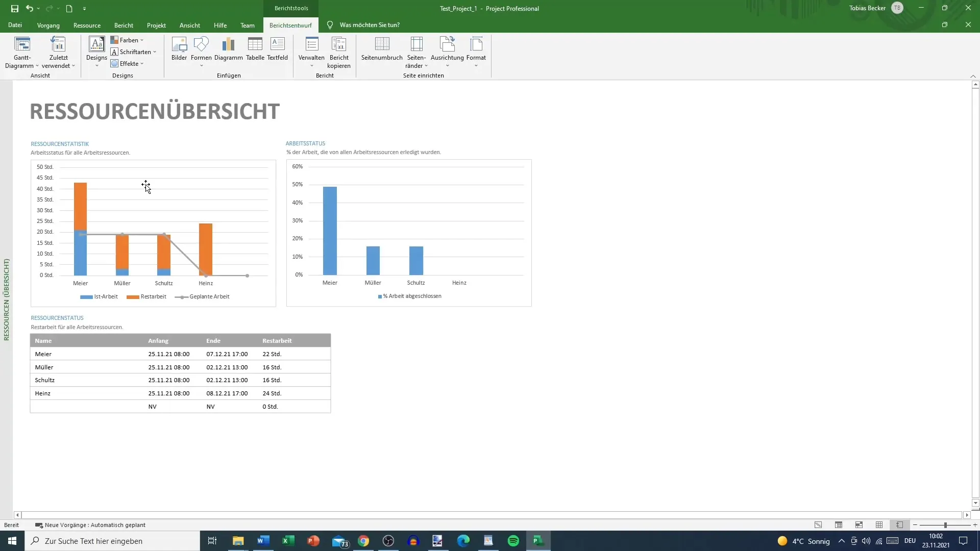This screenshot has height=551, width=980.
Task: Open the page Format size icon
Action: tap(476, 45)
